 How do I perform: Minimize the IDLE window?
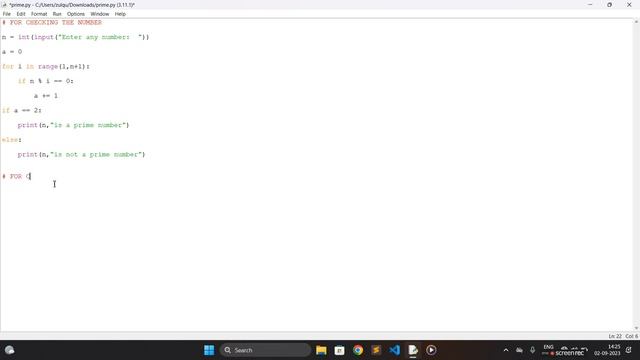click(590, 5)
